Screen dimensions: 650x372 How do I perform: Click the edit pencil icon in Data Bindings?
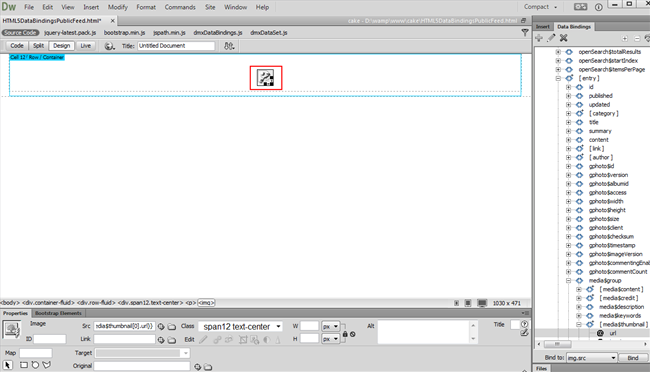551,38
